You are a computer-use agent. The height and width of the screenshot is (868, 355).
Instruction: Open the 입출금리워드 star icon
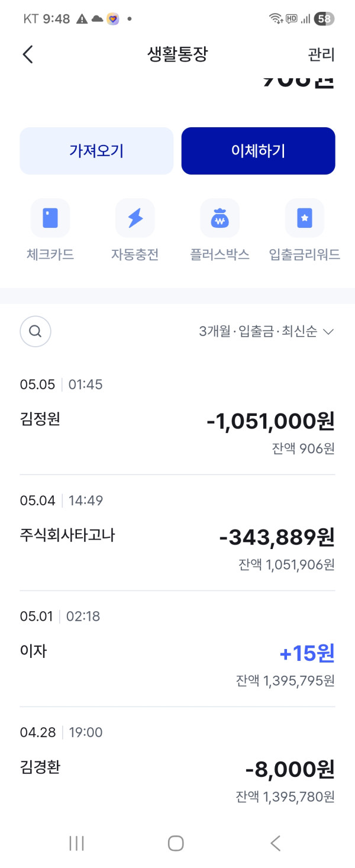tap(305, 218)
